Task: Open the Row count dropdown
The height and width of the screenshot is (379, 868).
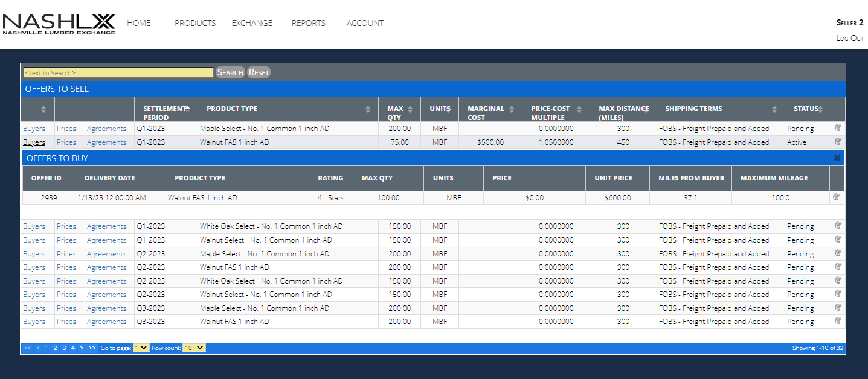Action: [194, 348]
